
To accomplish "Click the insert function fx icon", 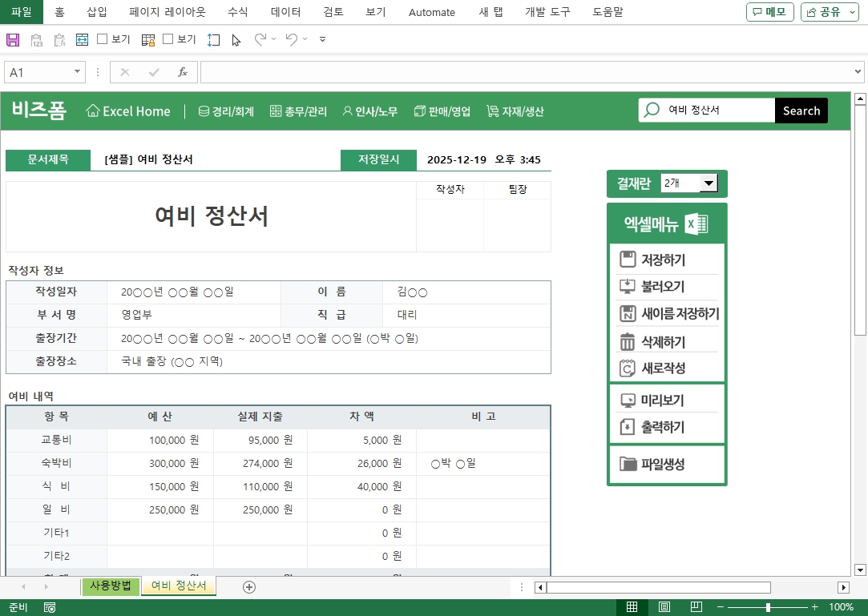I will pyautogui.click(x=183, y=72).
